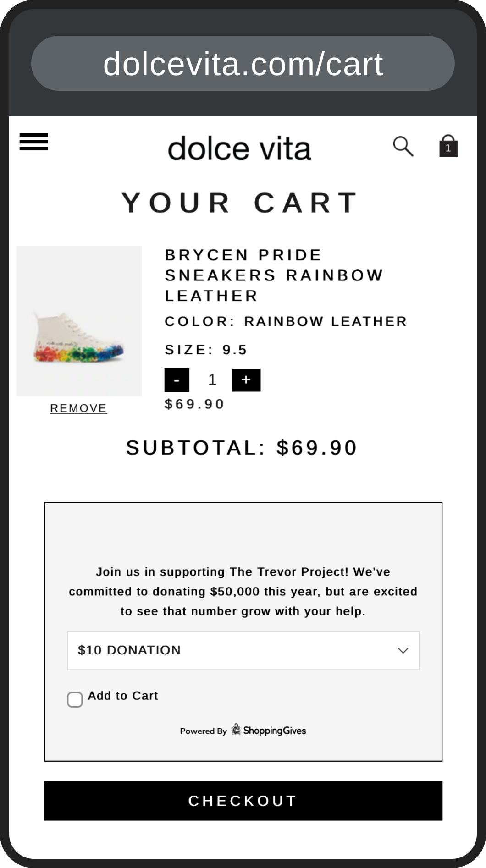Decrease sneaker quantity with minus button
486x868 pixels.
pyautogui.click(x=177, y=380)
